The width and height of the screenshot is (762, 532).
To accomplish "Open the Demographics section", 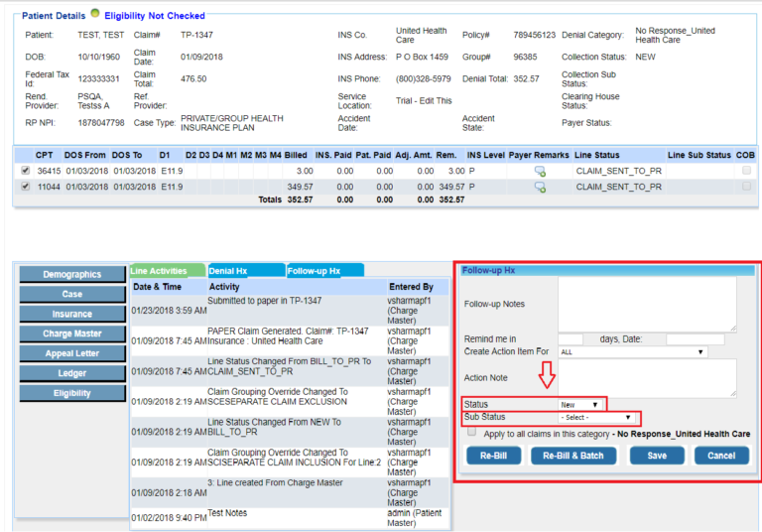I will (72, 274).
